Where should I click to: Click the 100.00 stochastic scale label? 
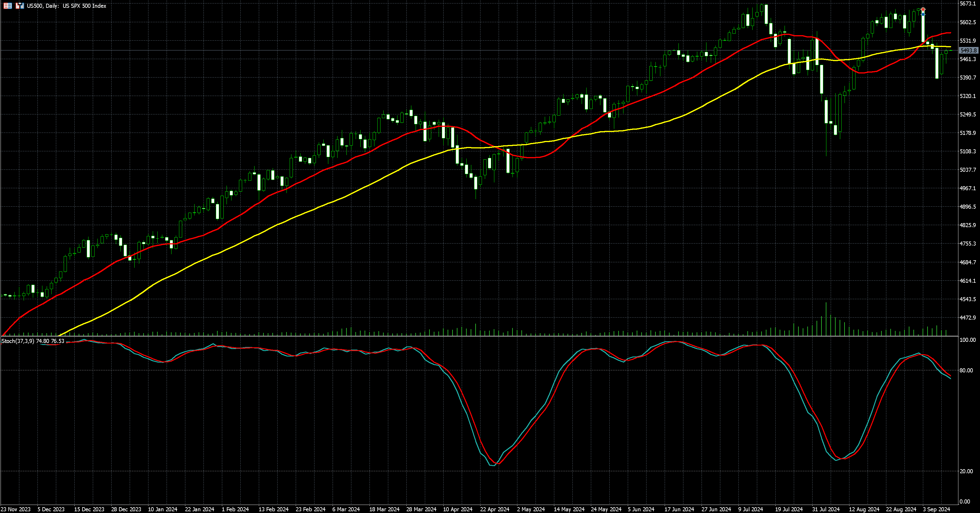tap(967, 340)
